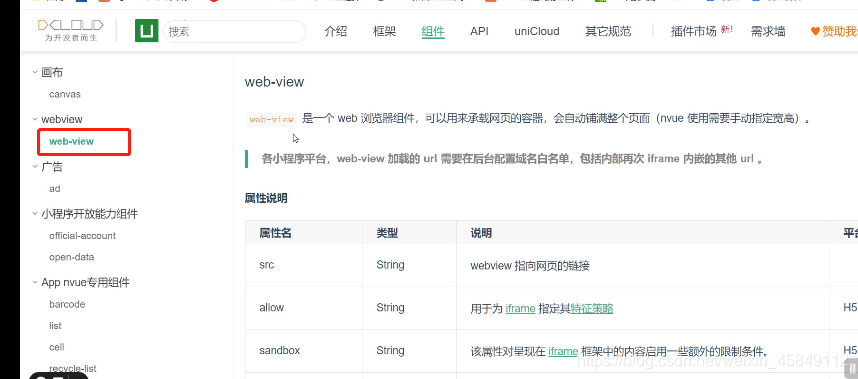Image resolution: width=858 pixels, height=379 pixels.
Task: Click the 类型 column header
Action: tap(387, 234)
